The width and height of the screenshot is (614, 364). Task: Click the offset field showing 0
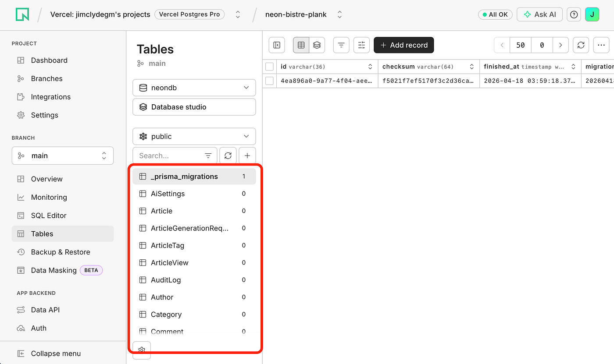[542, 45]
